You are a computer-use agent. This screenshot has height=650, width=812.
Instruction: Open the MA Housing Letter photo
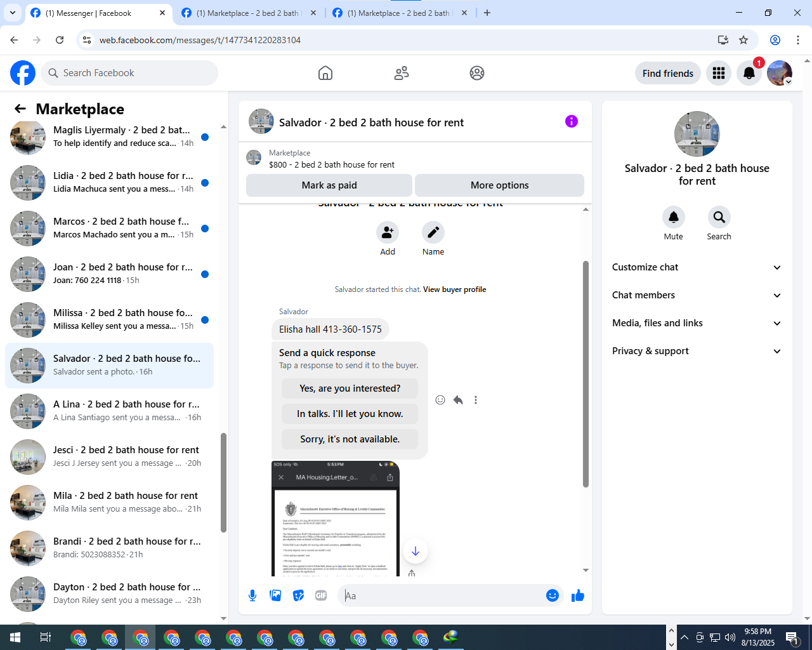coord(336,519)
